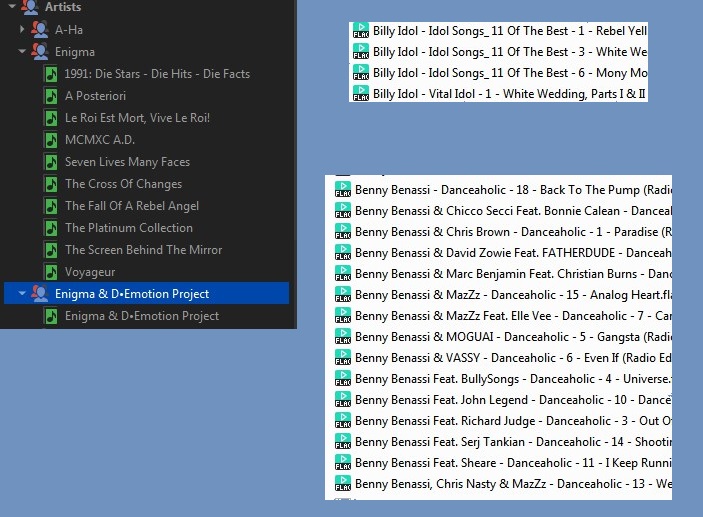Click FLAC icon for Chris Brown Paradise file
Viewport: 703px width, 517px height.
[343, 231]
